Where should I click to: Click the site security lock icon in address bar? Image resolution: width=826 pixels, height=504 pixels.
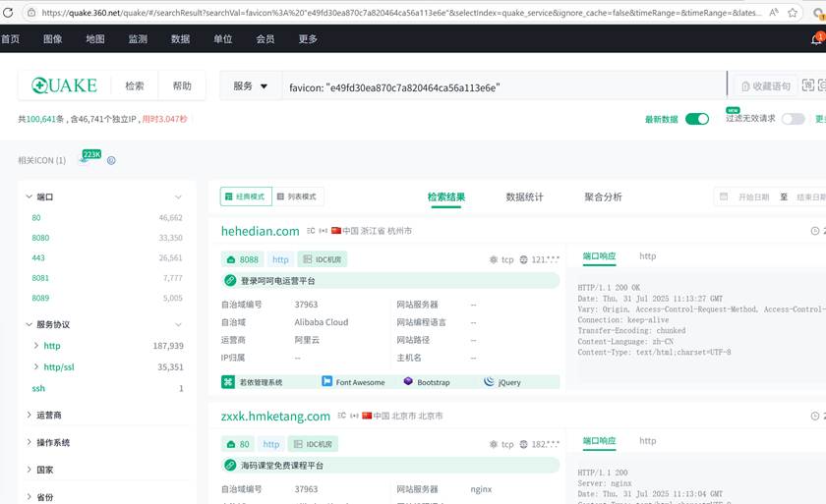31,12
